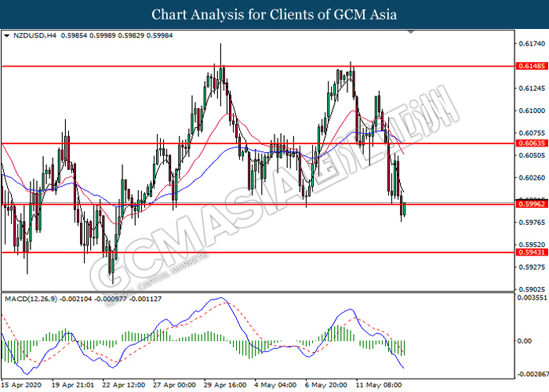Click the 0.61740 price axis label

[x=532, y=44]
